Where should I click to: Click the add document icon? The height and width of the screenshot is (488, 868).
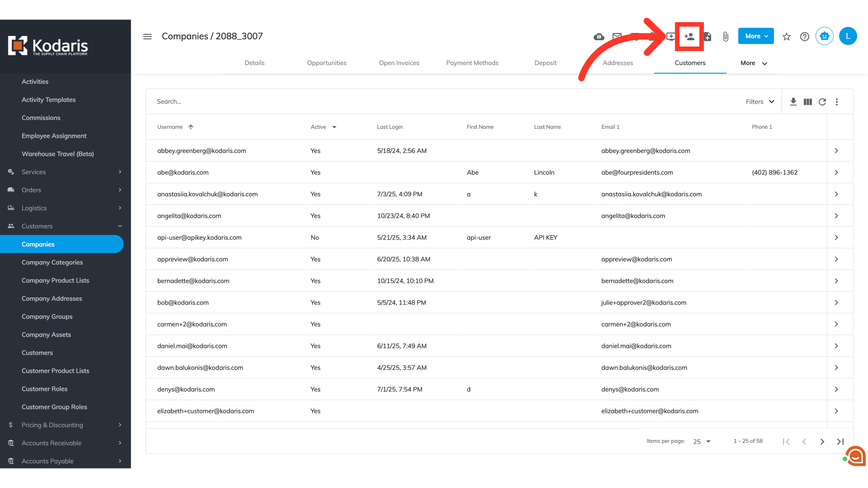pyautogui.click(x=708, y=37)
